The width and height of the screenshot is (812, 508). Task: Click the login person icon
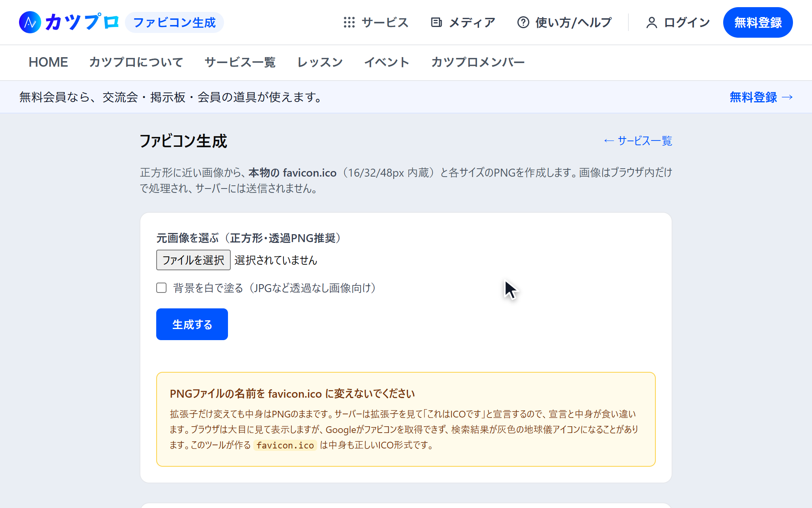pos(651,22)
